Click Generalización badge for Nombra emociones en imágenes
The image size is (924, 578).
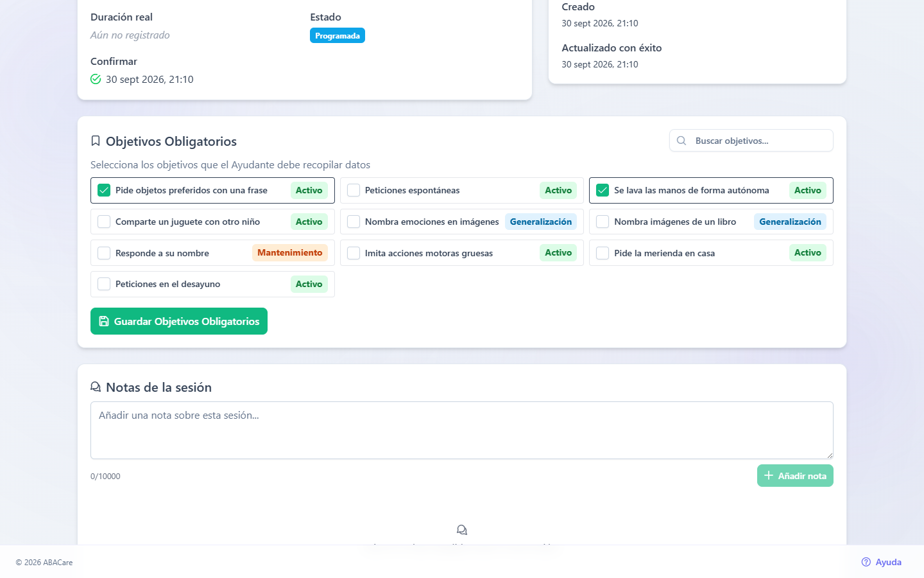coord(541,222)
